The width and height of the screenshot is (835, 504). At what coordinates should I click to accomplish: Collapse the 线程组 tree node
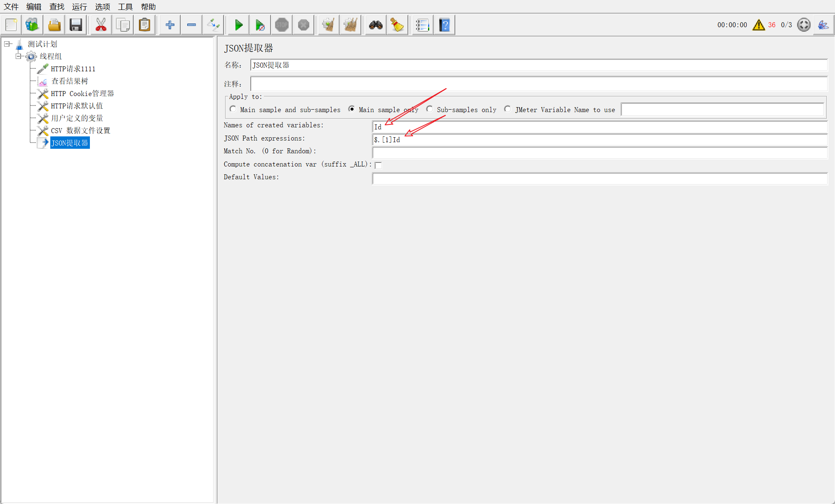(x=18, y=56)
